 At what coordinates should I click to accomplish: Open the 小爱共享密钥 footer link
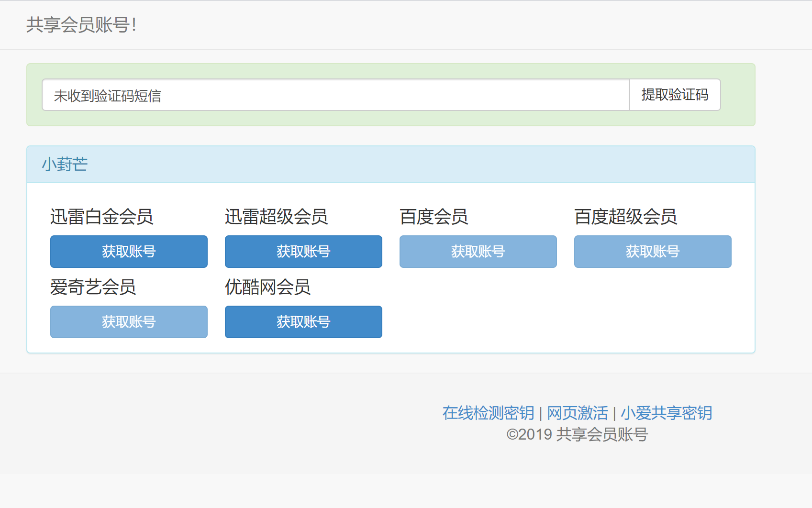[x=666, y=413]
